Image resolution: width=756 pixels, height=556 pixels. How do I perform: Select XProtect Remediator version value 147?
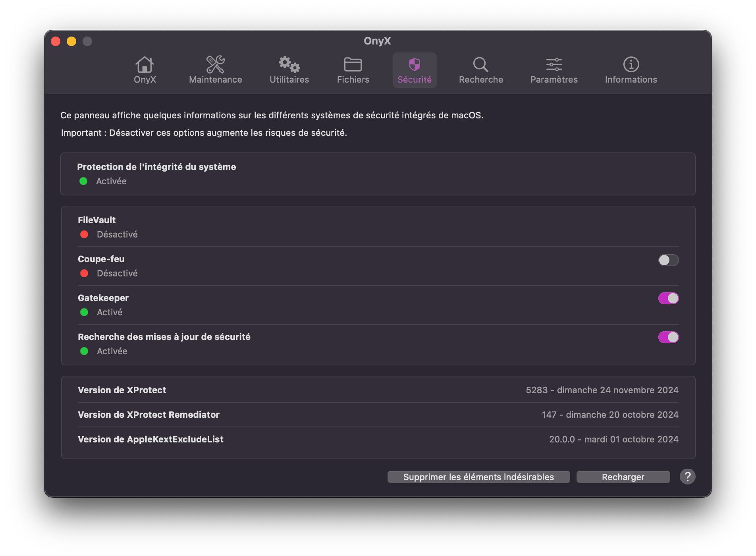[x=610, y=415]
